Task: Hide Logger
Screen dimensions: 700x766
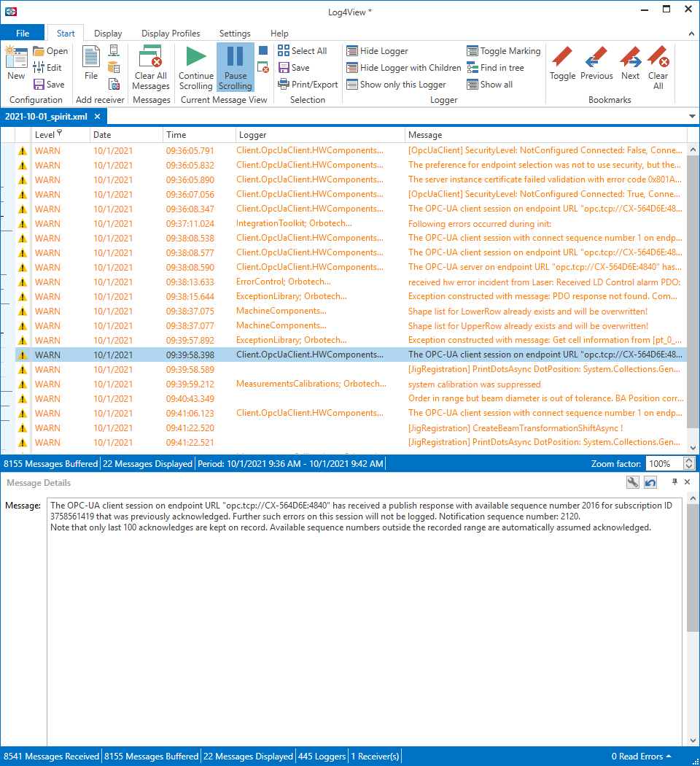Action: (x=377, y=51)
